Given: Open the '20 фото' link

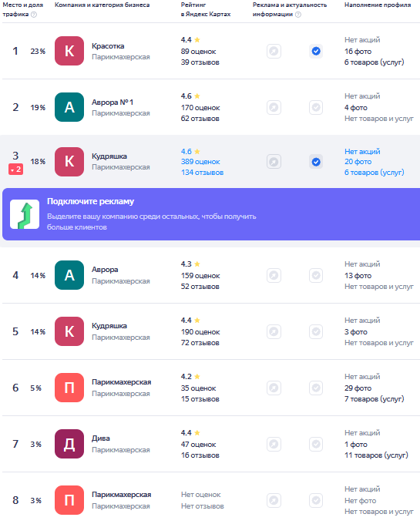Looking at the screenshot, I should point(358,162).
